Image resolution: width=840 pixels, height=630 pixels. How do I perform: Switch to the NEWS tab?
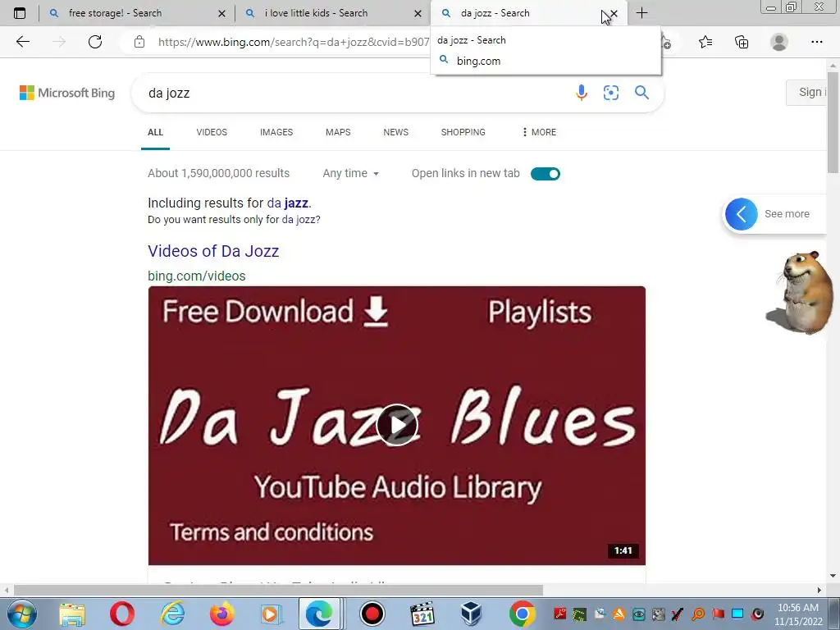click(396, 132)
